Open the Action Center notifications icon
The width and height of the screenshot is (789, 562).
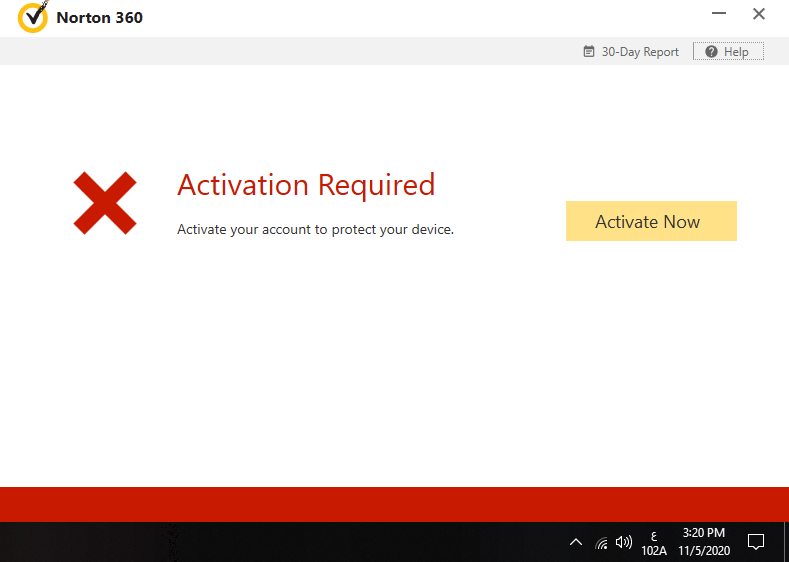[756, 542]
